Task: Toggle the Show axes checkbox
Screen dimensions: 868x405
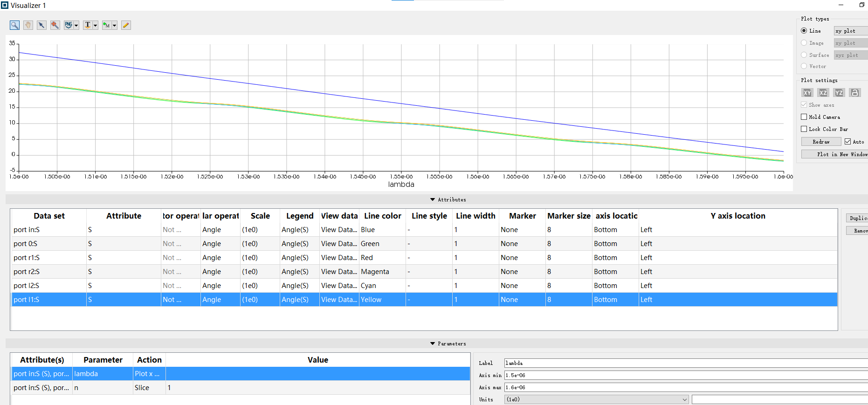Action: (x=804, y=105)
